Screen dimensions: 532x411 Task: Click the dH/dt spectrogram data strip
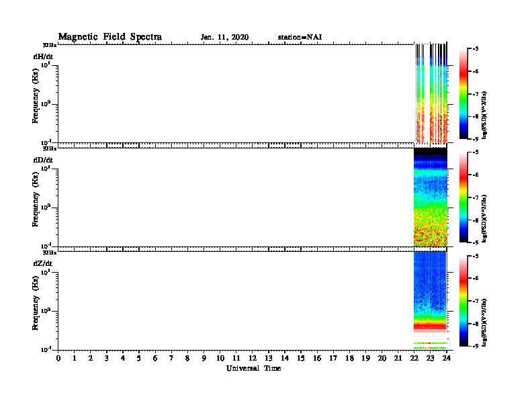[431, 93]
